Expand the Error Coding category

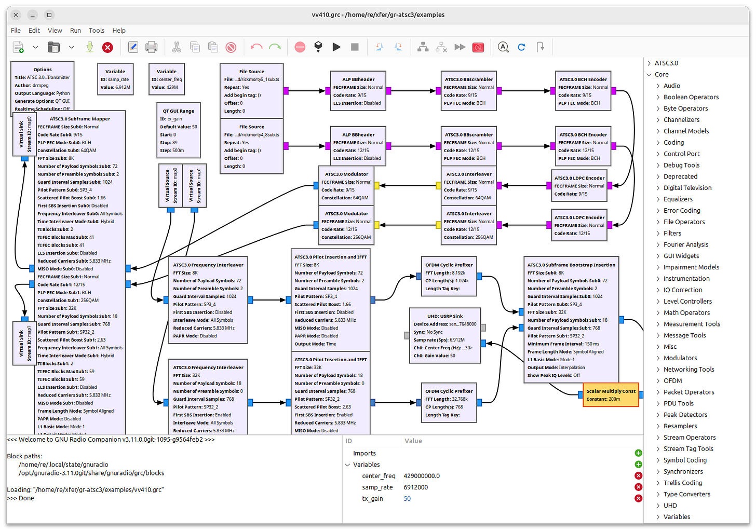coord(658,211)
